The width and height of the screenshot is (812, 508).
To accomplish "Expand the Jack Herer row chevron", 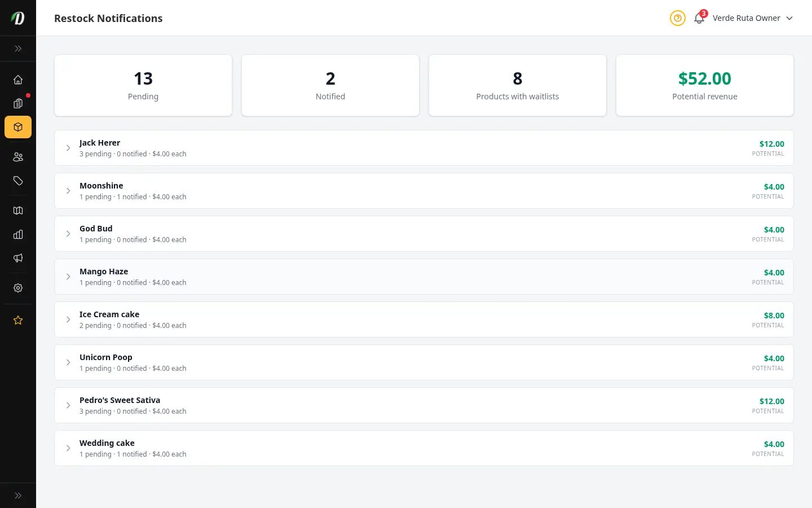I will (68, 148).
